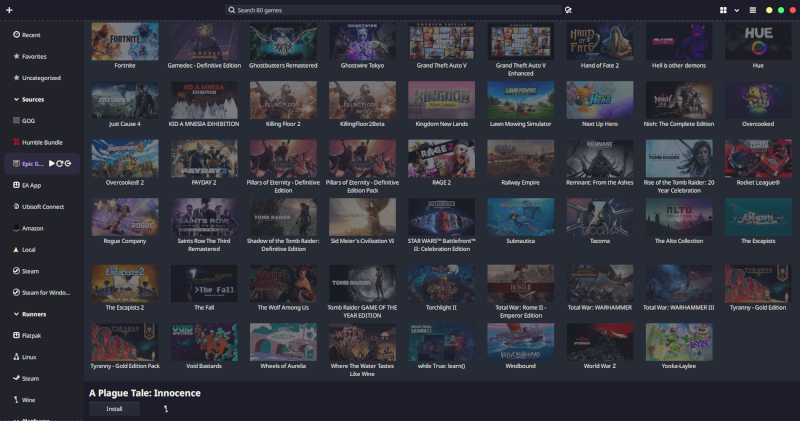Select the PAYDAY 2 cover
The height and width of the screenshot is (421, 800).
[204, 159]
